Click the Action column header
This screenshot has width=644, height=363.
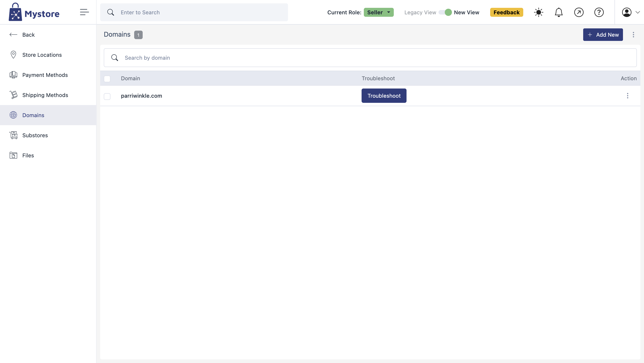(629, 78)
